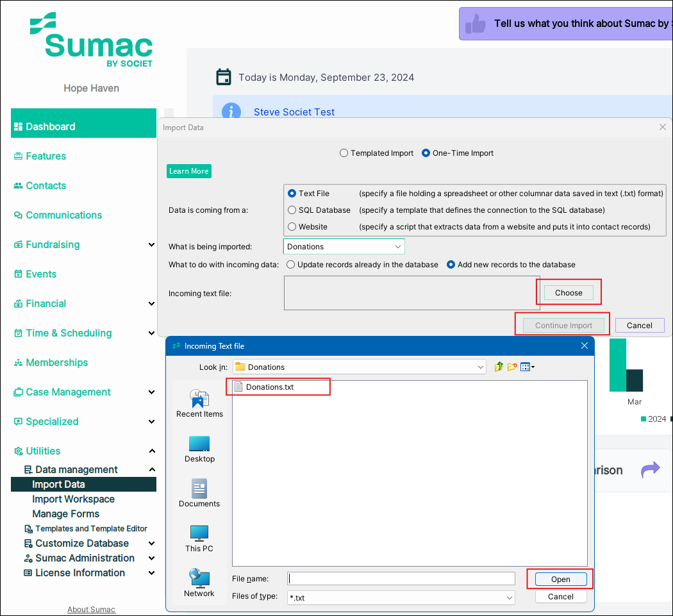Open the Communications menu item
This screenshot has height=616, width=673.
point(58,215)
